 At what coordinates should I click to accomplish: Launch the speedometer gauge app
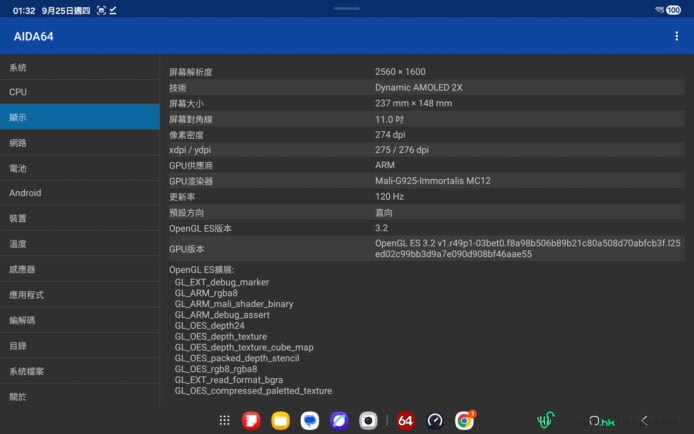[435, 420]
